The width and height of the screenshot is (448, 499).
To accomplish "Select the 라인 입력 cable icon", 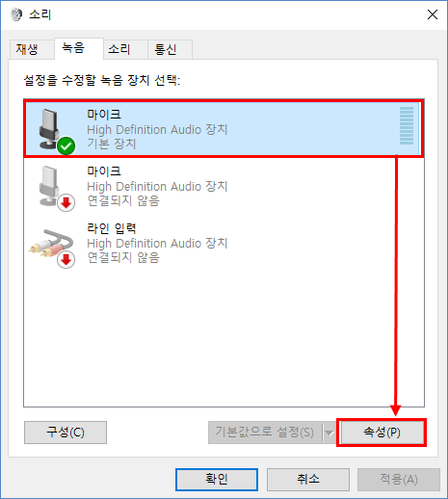I will click(x=51, y=244).
